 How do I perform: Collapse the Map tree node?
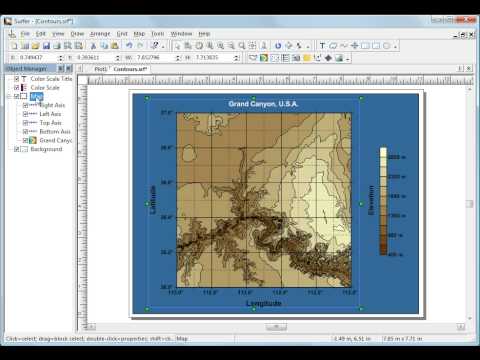pos(9,97)
